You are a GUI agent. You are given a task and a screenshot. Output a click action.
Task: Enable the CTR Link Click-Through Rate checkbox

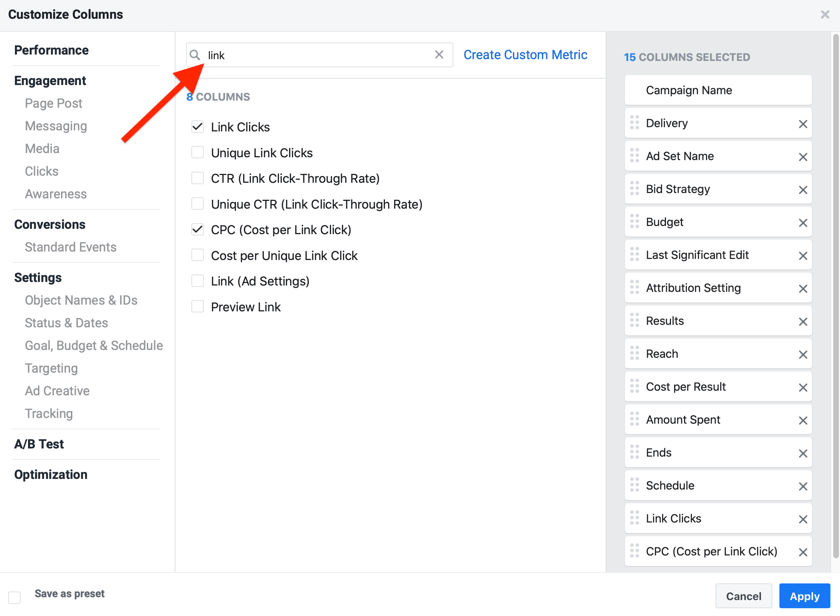pyautogui.click(x=198, y=178)
